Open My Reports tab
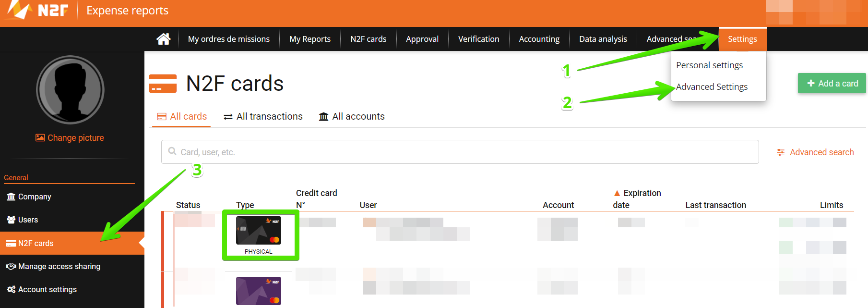868x308 pixels. pos(310,39)
